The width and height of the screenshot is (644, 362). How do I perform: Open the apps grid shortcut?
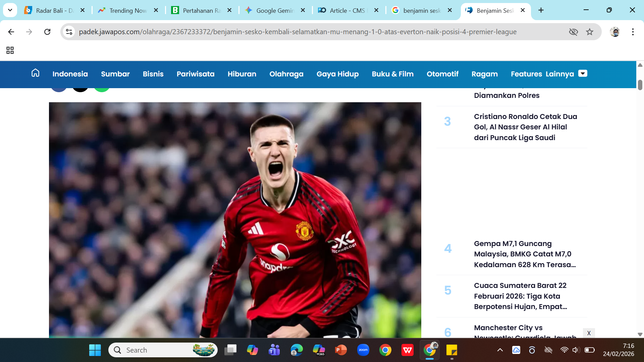pyautogui.click(x=10, y=50)
